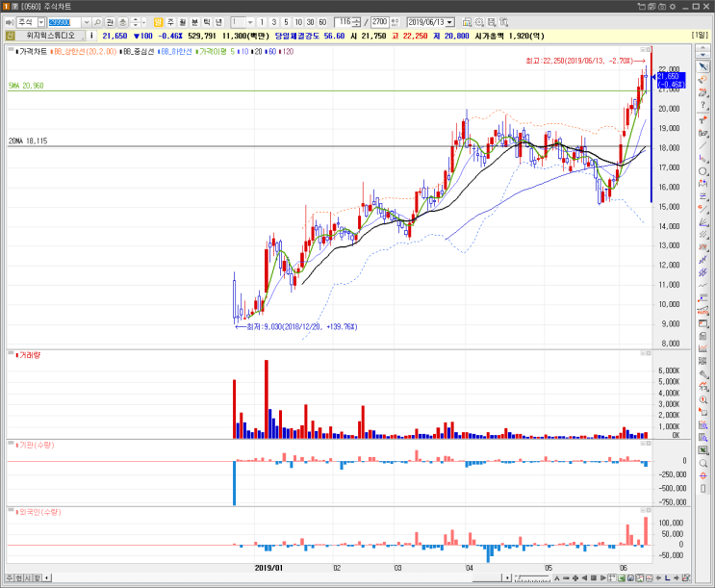Click the 선 button left of stock name
Viewport: 715px width, 588px height.
(x=11, y=36)
